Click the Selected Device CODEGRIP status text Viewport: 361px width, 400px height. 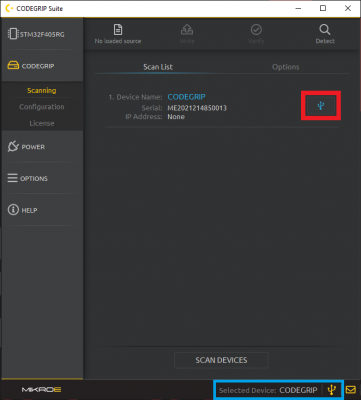click(268, 390)
